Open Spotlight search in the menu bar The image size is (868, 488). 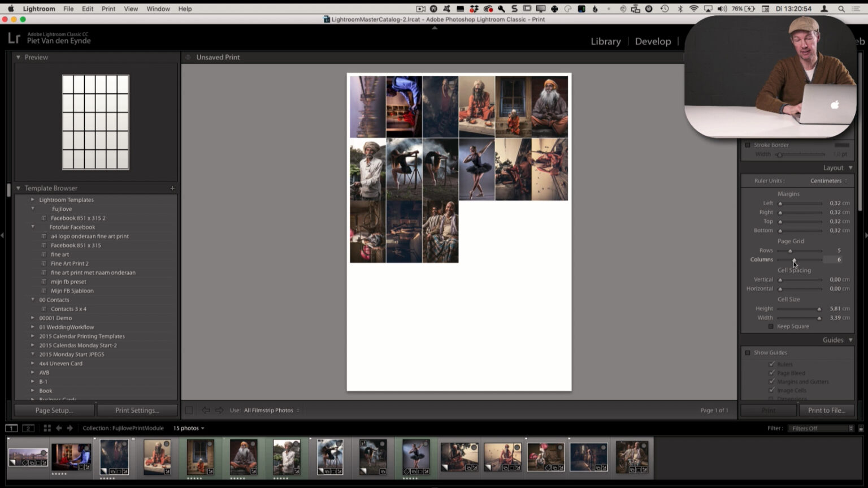(841, 8)
